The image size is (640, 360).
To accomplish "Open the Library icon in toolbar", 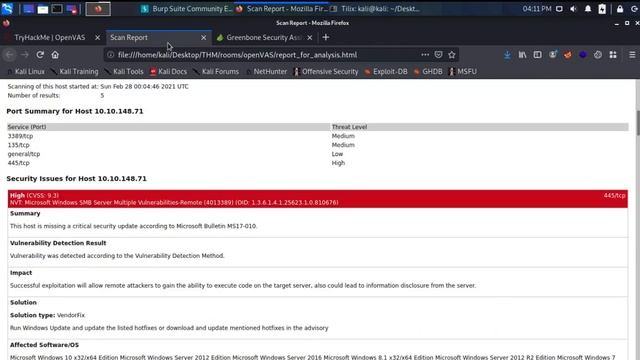I will (x=522, y=55).
